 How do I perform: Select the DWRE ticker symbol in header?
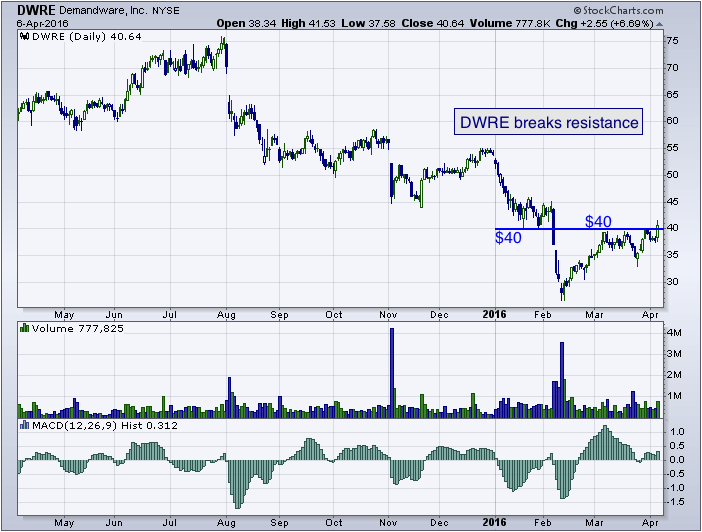(x=36, y=10)
